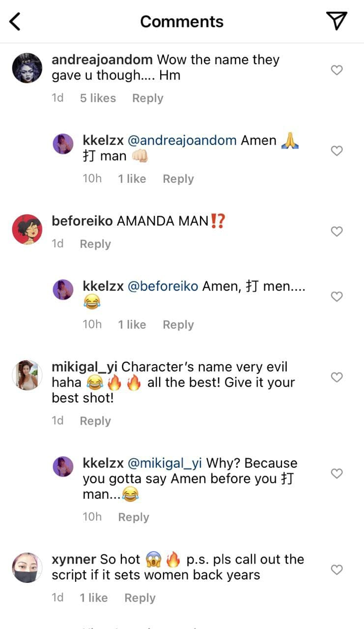The width and height of the screenshot is (364, 629).
Task: Open the @andreajoandom mention link
Action: [x=182, y=141]
